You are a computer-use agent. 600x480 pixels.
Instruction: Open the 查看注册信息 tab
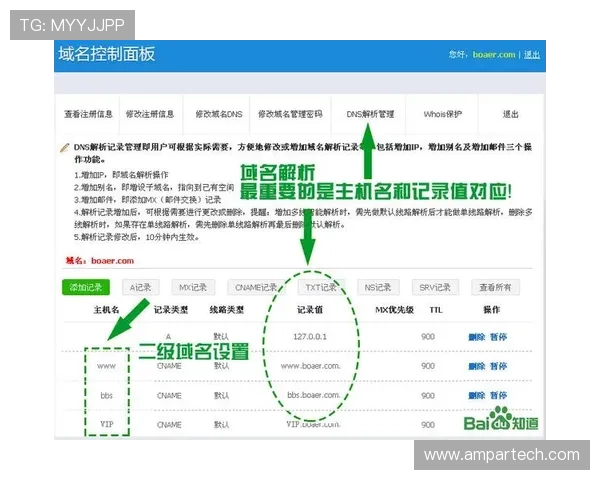[88, 114]
